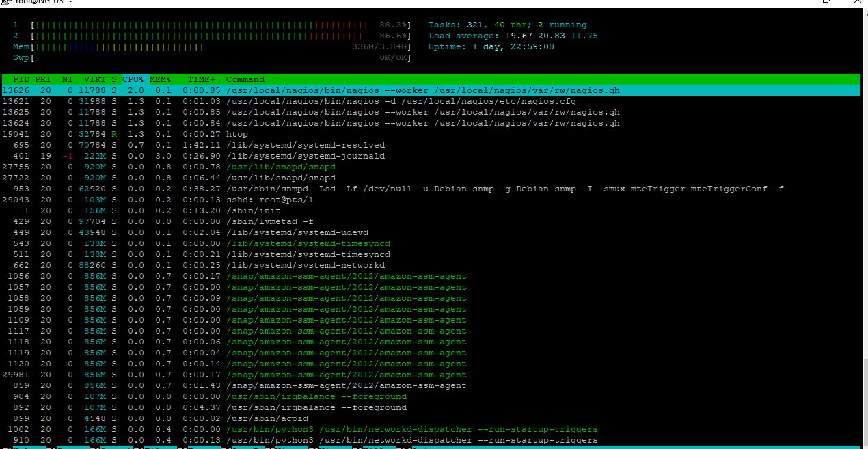This screenshot has height=449, width=868.
Task: Sort by the Command column header
Action: tap(245, 79)
